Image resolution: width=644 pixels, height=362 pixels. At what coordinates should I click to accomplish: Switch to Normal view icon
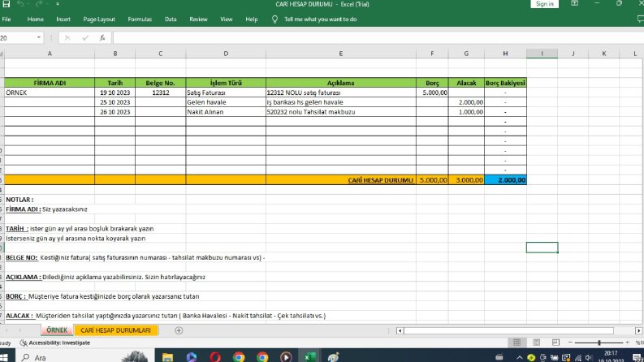coord(516,343)
